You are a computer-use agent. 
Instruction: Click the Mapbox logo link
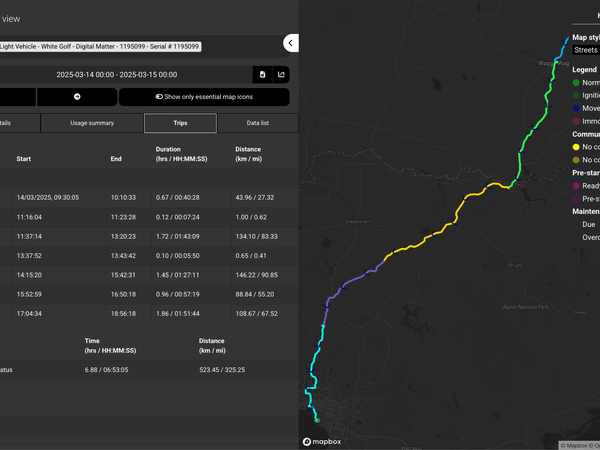322,442
